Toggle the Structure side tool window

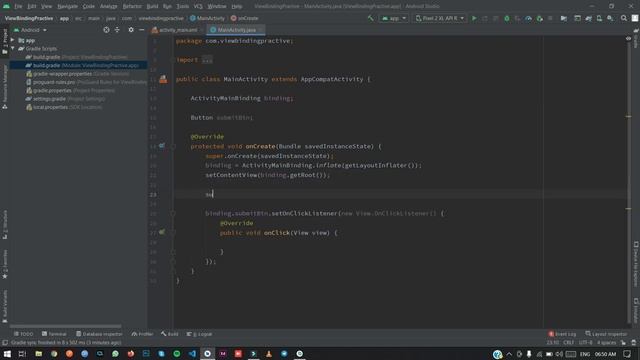click(x=4, y=224)
